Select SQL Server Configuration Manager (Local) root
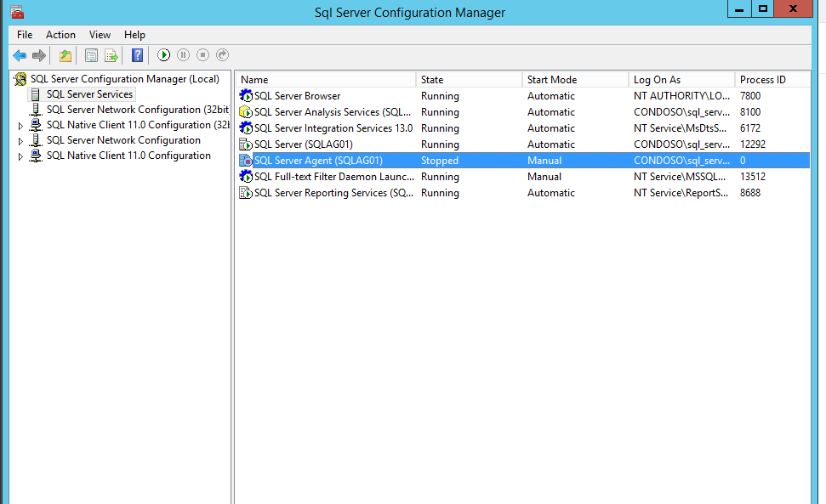The width and height of the screenshot is (826, 504). click(125, 79)
